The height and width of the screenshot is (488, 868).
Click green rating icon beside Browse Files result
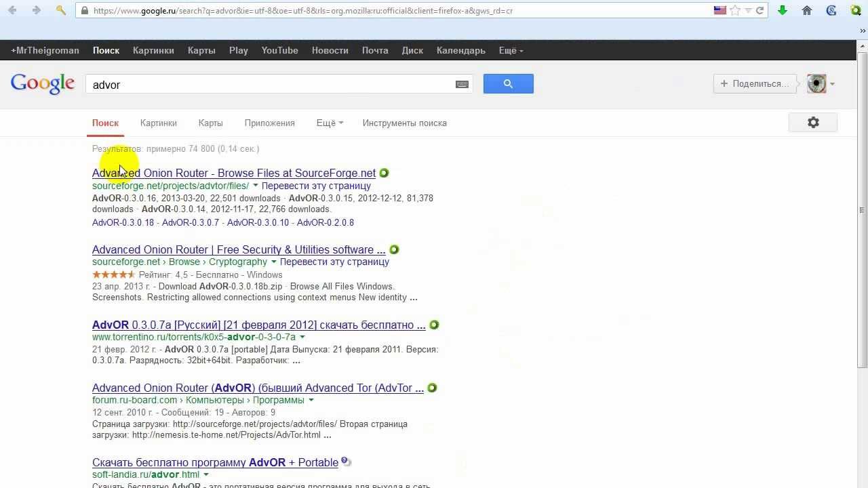click(x=384, y=173)
